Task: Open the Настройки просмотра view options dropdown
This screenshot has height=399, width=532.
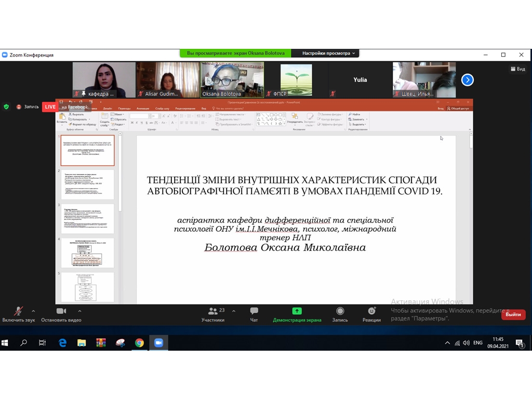Action: click(328, 54)
